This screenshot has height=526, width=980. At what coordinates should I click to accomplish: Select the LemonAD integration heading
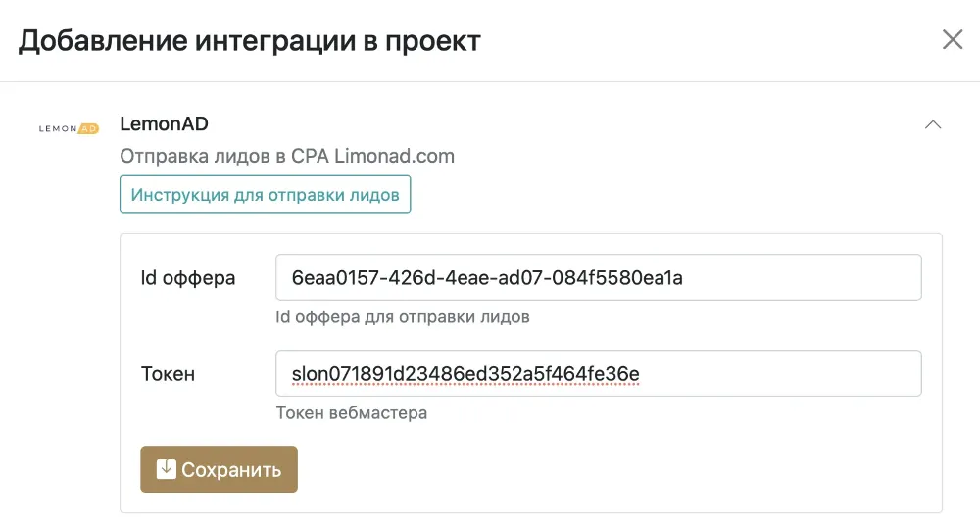click(164, 123)
